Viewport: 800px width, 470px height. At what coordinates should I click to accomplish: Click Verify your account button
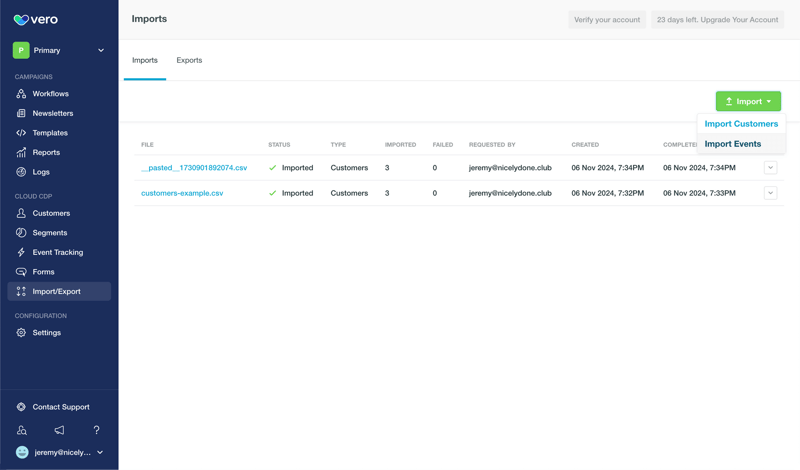606,19
